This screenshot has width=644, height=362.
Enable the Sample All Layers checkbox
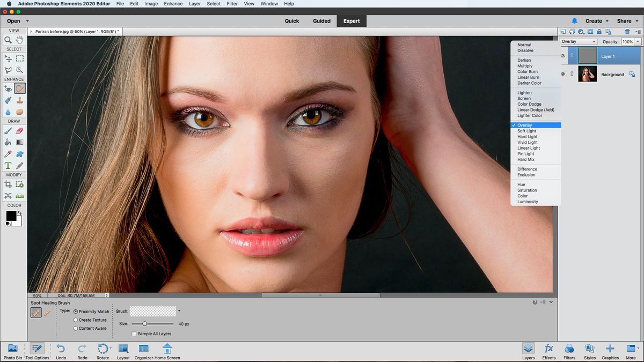pos(134,334)
